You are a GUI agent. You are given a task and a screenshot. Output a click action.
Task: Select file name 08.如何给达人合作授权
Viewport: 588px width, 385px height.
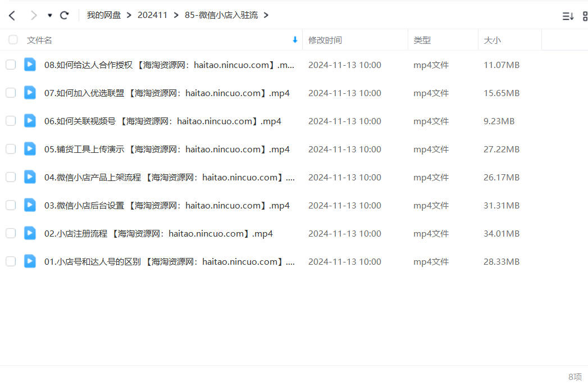tap(169, 65)
